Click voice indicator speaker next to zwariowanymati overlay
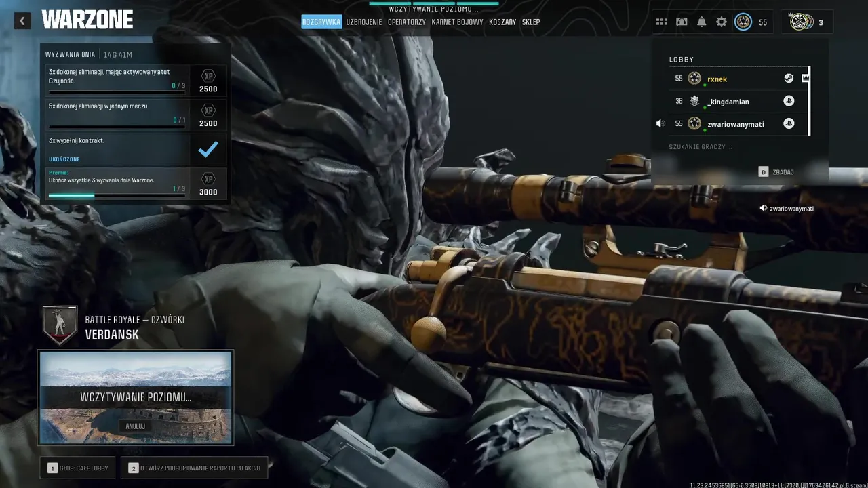This screenshot has width=868, height=488. (764, 209)
